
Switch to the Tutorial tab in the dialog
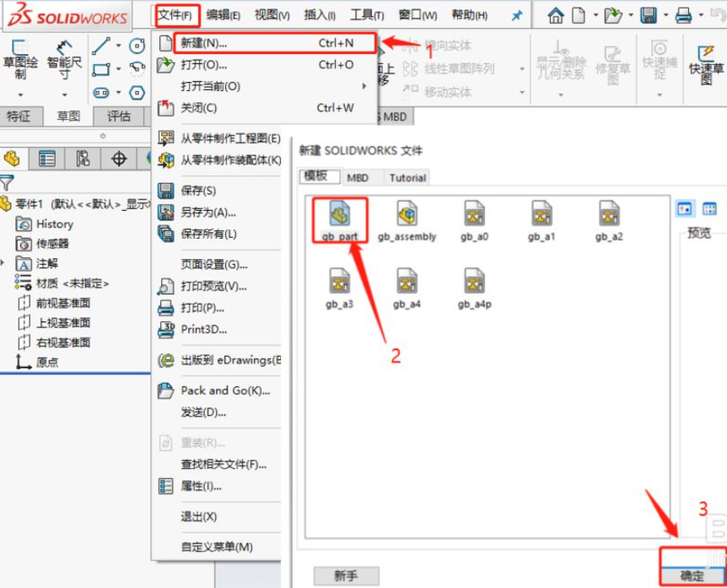(407, 178)
